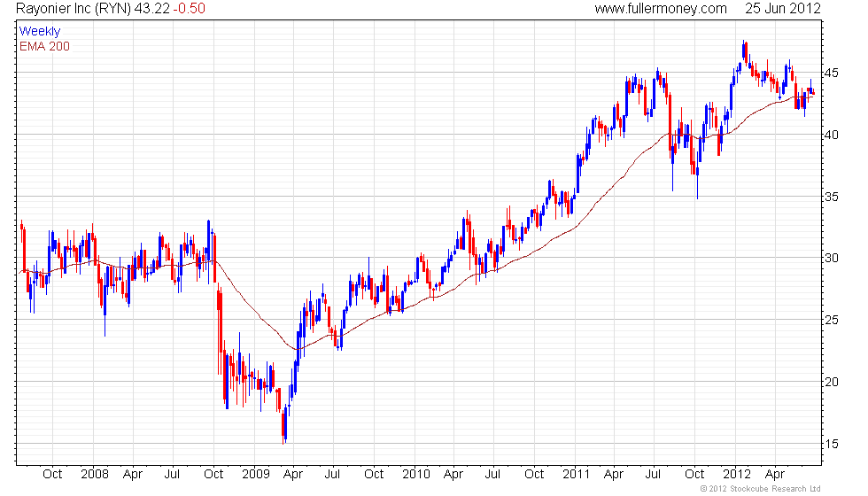Click the 20 price axis label
Viewport: 868px width, 496px height.
(831, 383)
